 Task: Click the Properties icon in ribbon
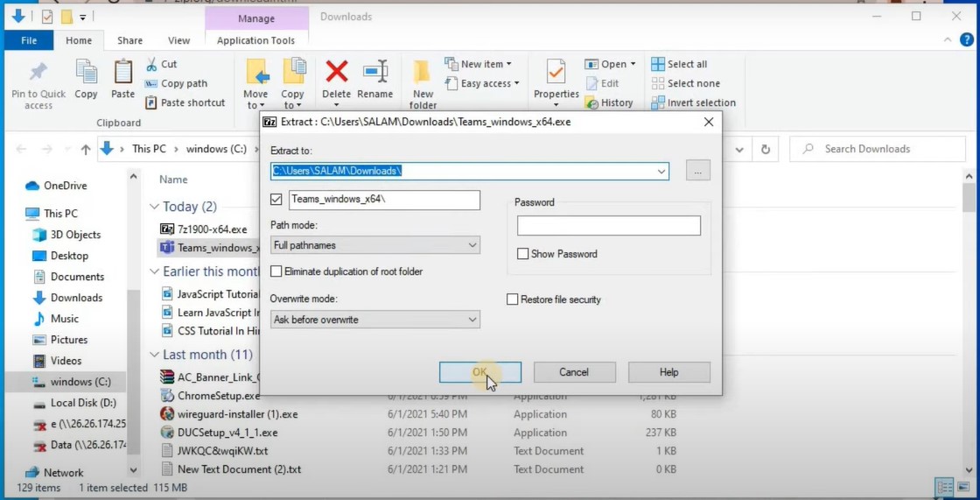pyautogui.click(x=556, y=74)
